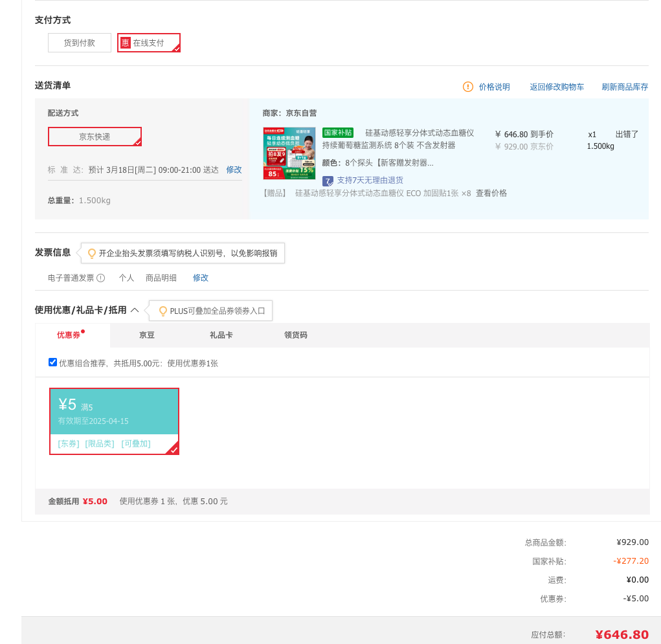Toggle the ¥5 满5 coupon card

coord(114,421)
